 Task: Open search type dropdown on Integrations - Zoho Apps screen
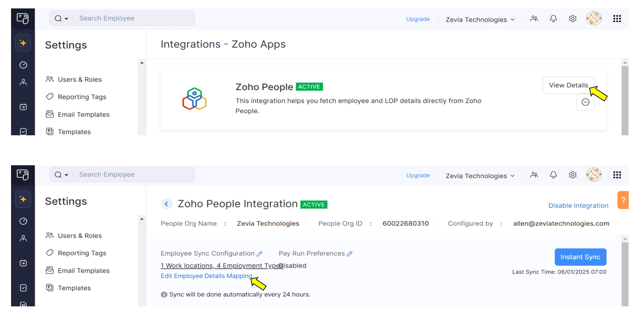62,18
